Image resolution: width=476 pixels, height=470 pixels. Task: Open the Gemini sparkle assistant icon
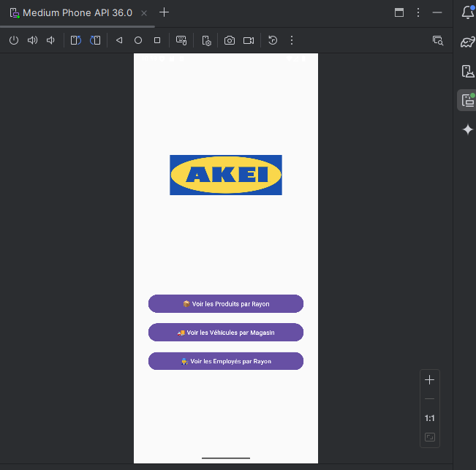coord(468,129)
